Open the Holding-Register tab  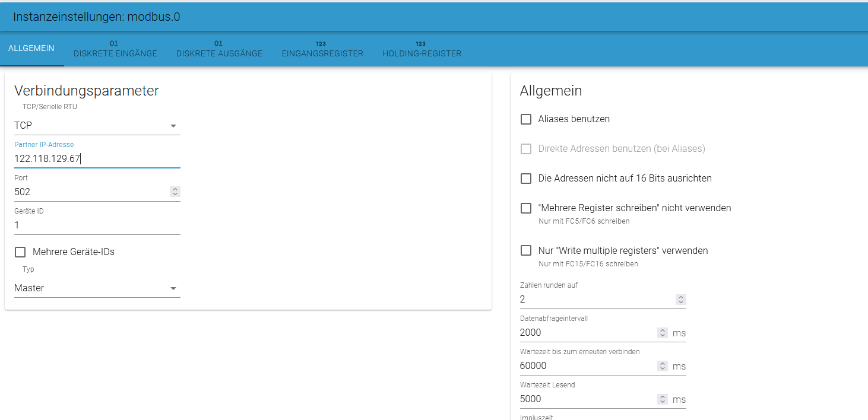422,49
